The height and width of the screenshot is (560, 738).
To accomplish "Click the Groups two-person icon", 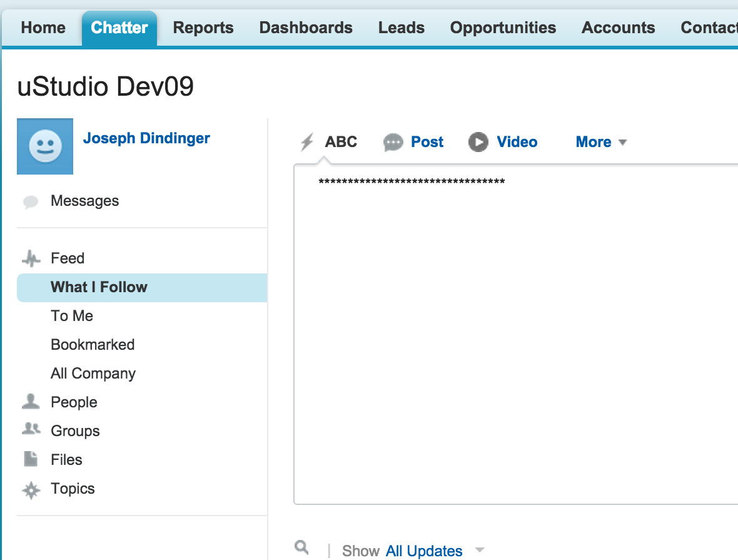I will 31,429.
